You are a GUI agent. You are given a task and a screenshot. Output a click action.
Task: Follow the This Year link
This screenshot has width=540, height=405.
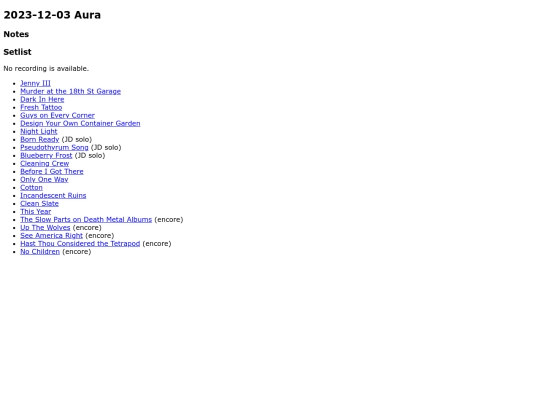click(x=35, y=211)
